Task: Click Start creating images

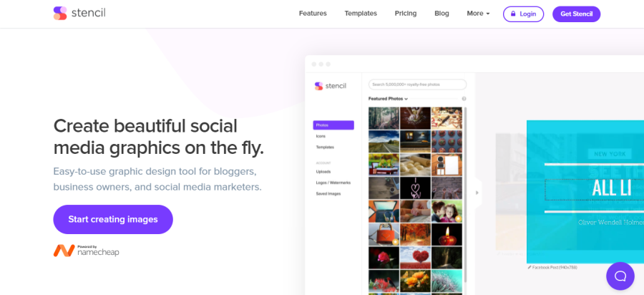Action: [113, 219]
